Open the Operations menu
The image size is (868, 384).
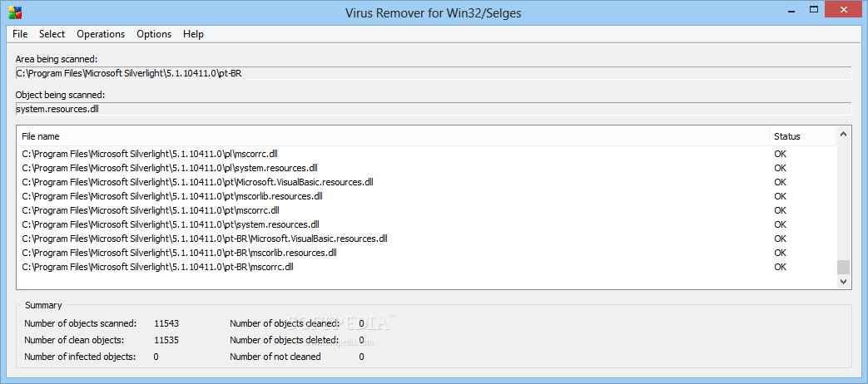click(101, 34)
